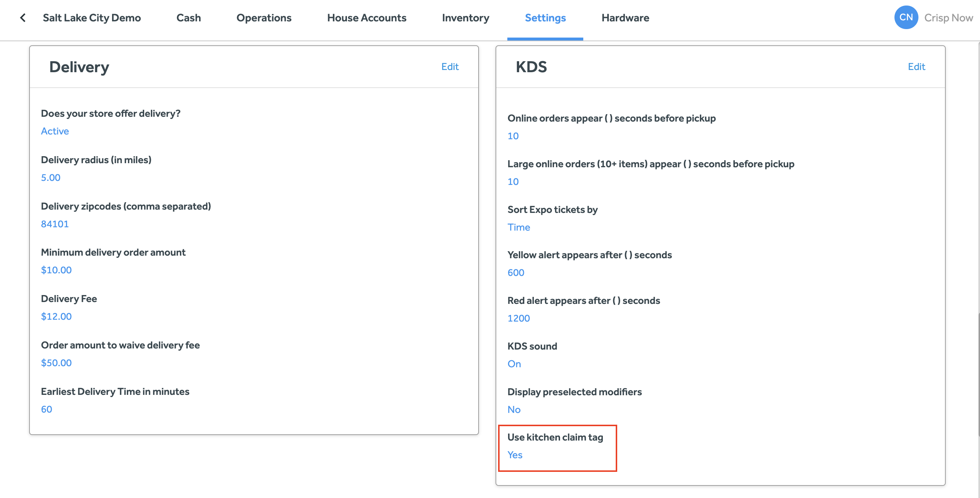
Task: Click the Time sort value
Action: pyautogui.click(x=518, y=227)
